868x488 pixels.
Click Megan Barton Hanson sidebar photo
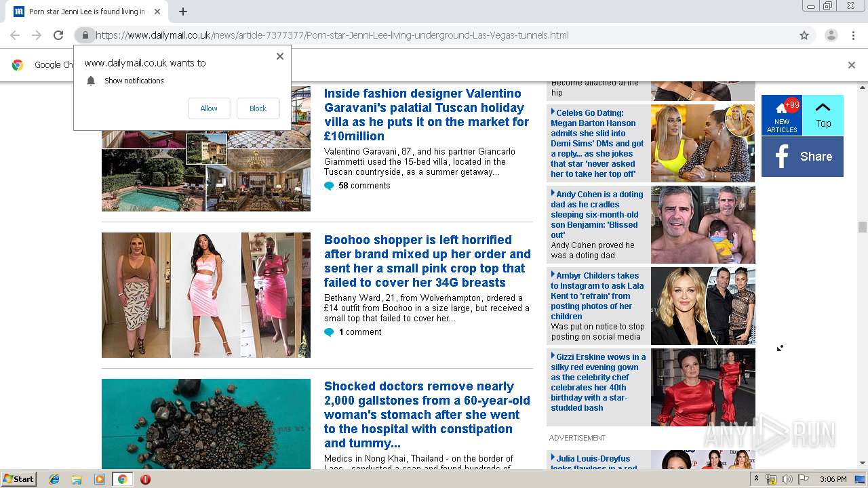click(x=703, y=143)
